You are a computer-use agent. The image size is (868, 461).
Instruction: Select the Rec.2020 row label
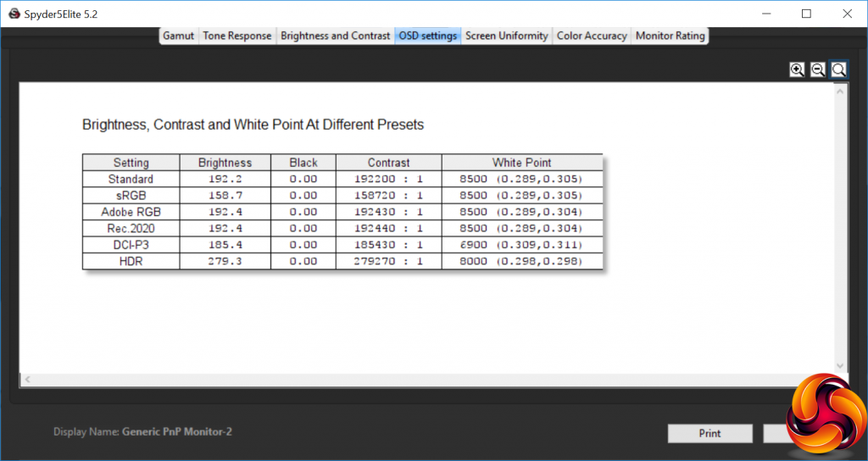[131, 229]
